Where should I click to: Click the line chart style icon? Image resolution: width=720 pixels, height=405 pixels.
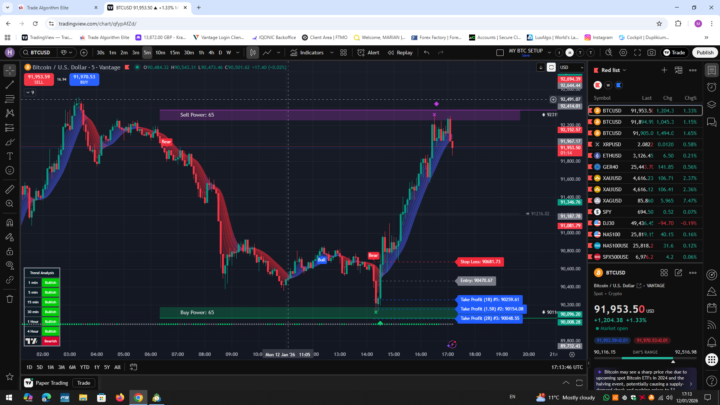[x=267, y=53]
